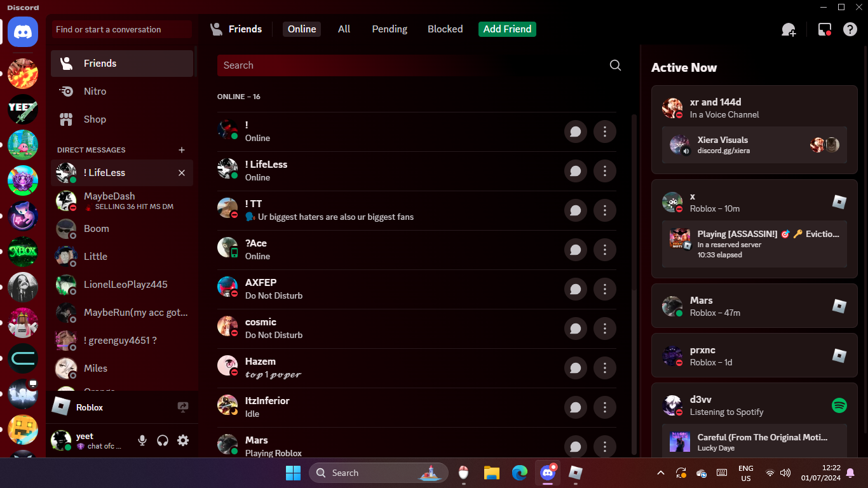Open the YEET server
Image resolution: width=868 pixels, height=488 pixels.
[x=23, y=109]
